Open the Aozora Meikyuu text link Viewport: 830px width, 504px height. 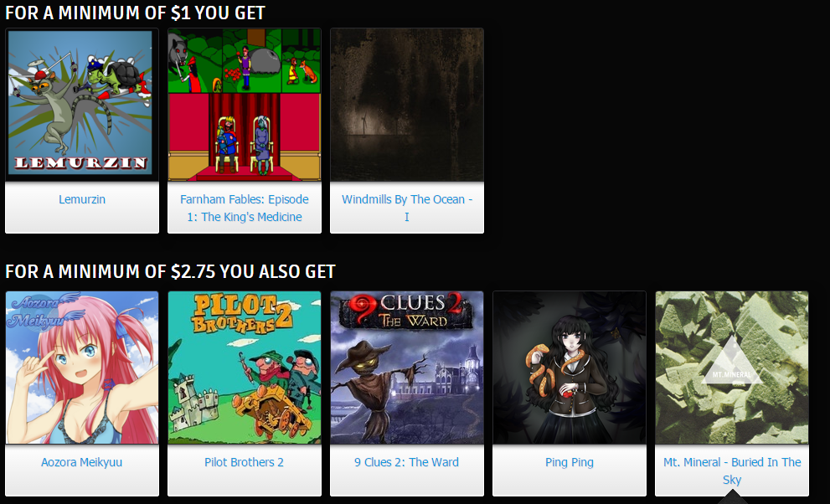point(81,462)
